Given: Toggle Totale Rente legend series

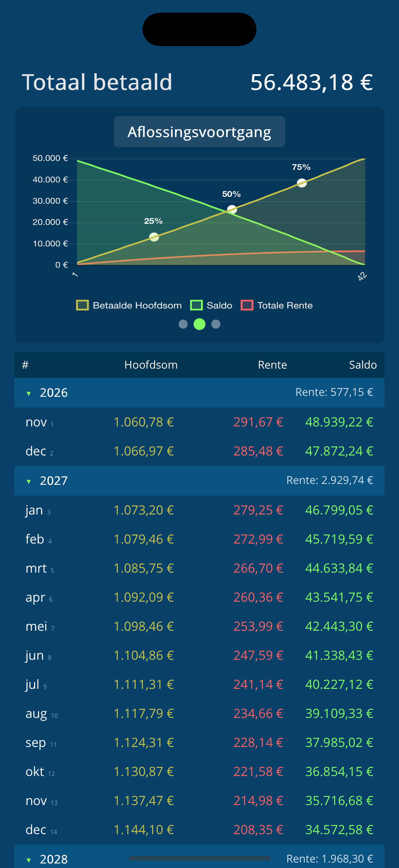Looking at the screenshot, I should coord(277,305).
